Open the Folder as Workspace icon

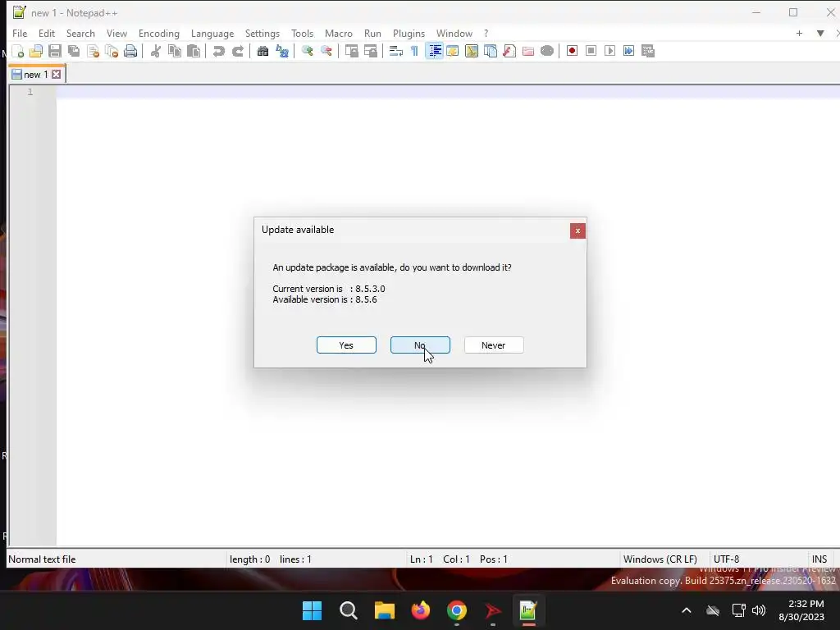pyautogui.click(x=528, y=51)
